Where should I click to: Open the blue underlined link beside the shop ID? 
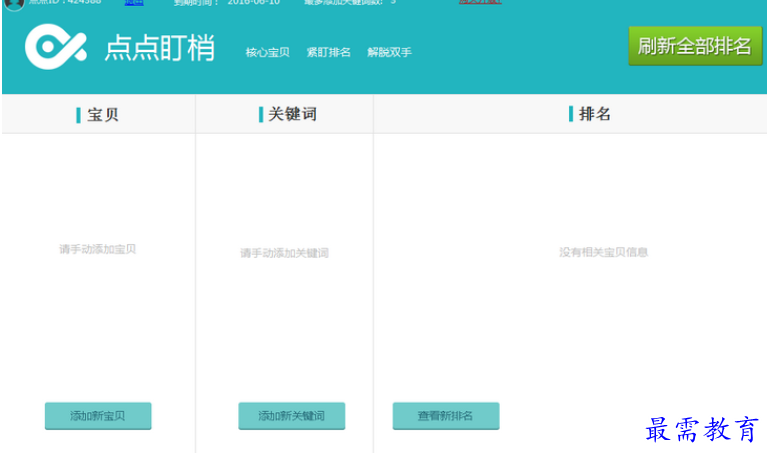[134, 2]
